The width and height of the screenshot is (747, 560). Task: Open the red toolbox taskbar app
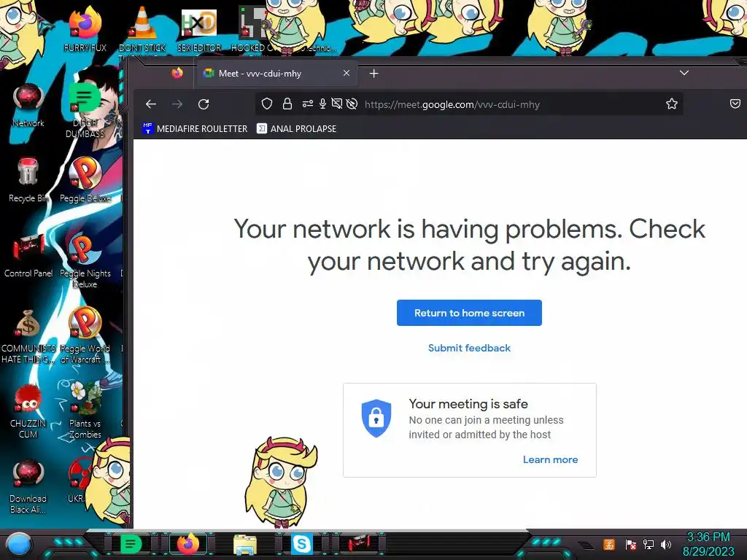click(359, 544)
